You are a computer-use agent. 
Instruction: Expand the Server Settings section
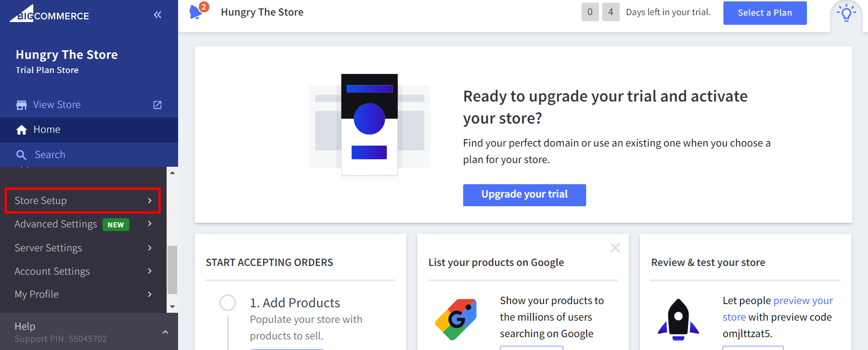point(83,248)
